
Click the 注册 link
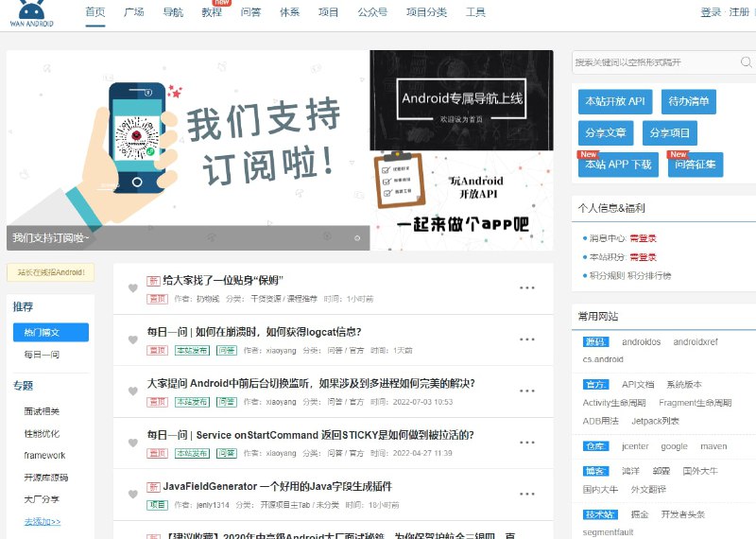tap(739, 12)
